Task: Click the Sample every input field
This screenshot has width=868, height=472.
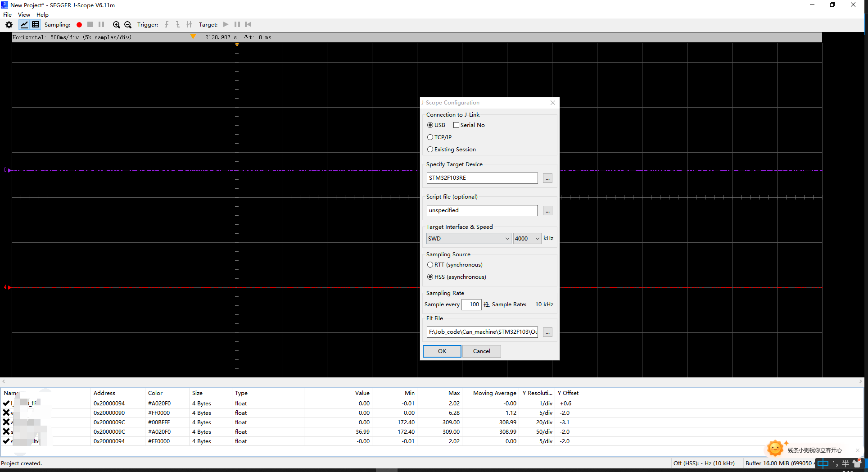Action: (x=471, y=304)
